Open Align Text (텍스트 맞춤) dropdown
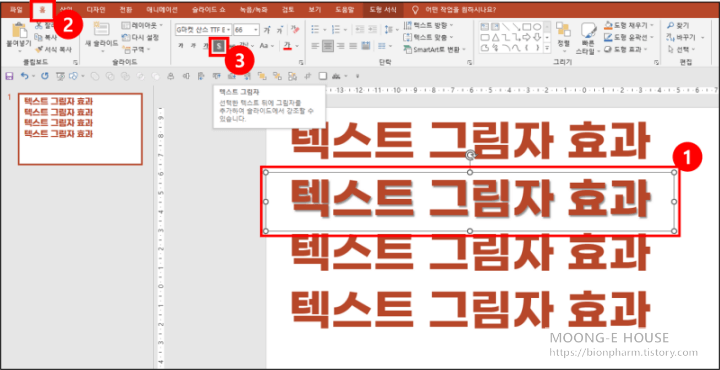The height and width of the screenshot is (370, 720). [x=429, y=37]
